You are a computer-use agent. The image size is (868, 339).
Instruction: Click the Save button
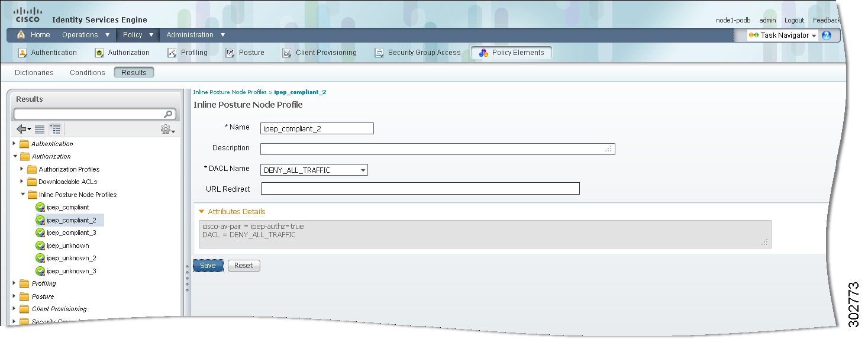point(208,266)
